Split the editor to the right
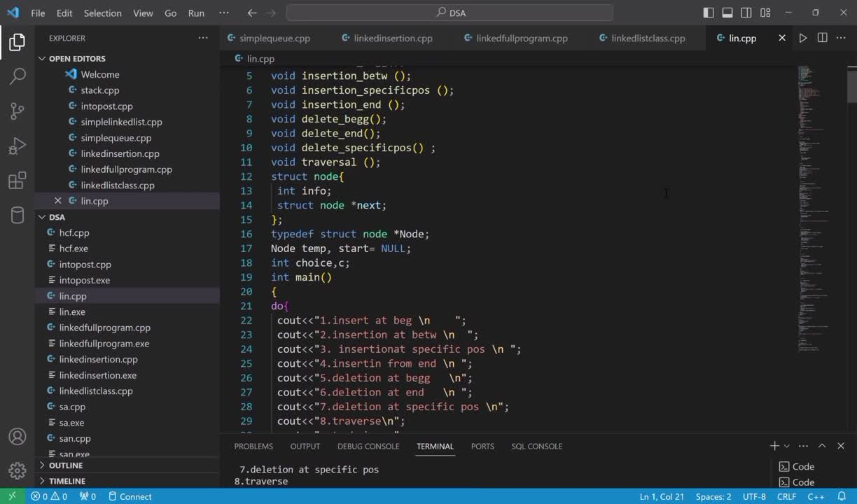 tap(823, 38)
